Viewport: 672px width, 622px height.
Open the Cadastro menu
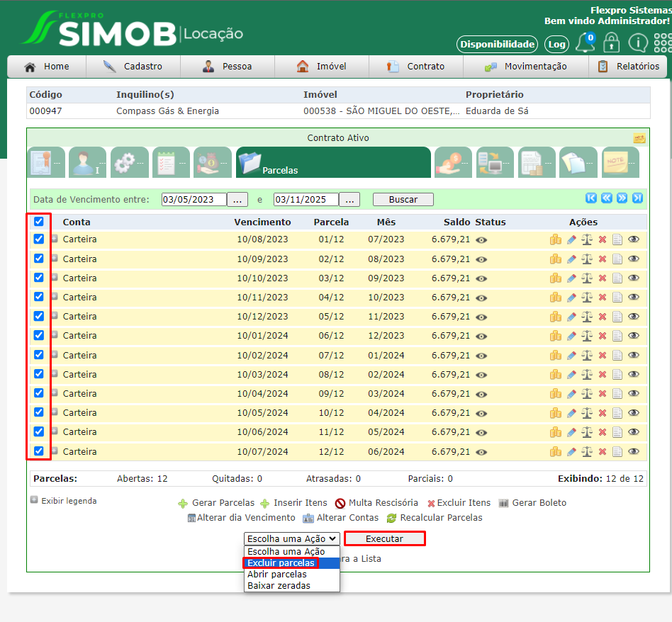[x=133, y=67]
